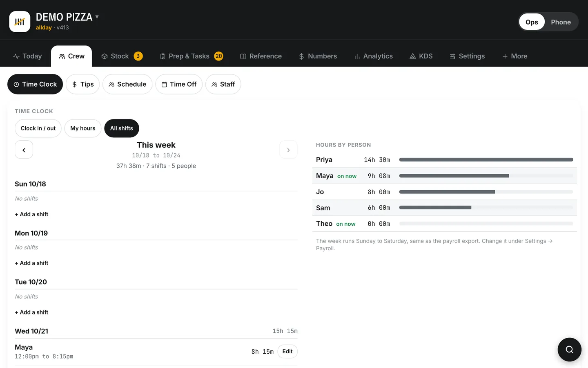Select the All shifts view

point(122,128)
